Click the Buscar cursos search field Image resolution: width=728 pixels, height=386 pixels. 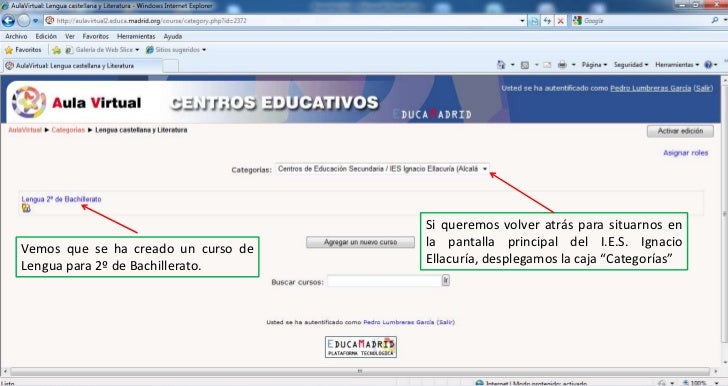(384, 281)
